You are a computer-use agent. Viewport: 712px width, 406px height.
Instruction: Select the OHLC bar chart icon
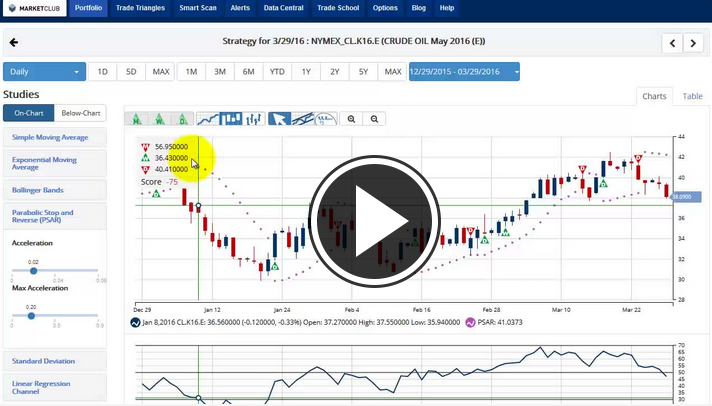[254, 119]
